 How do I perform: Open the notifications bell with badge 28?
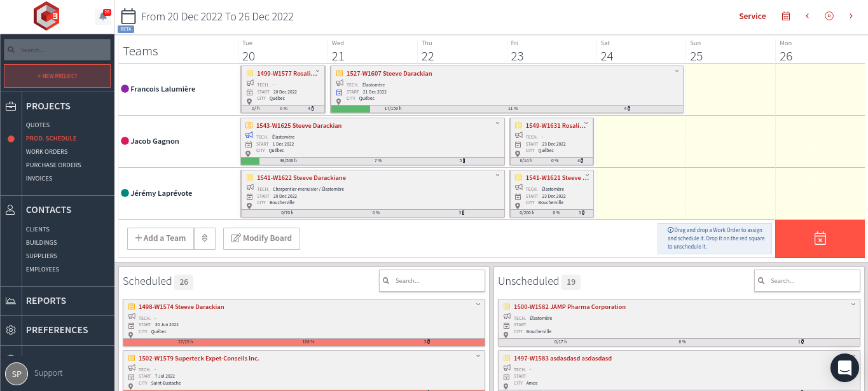click(x=102, y=16)
